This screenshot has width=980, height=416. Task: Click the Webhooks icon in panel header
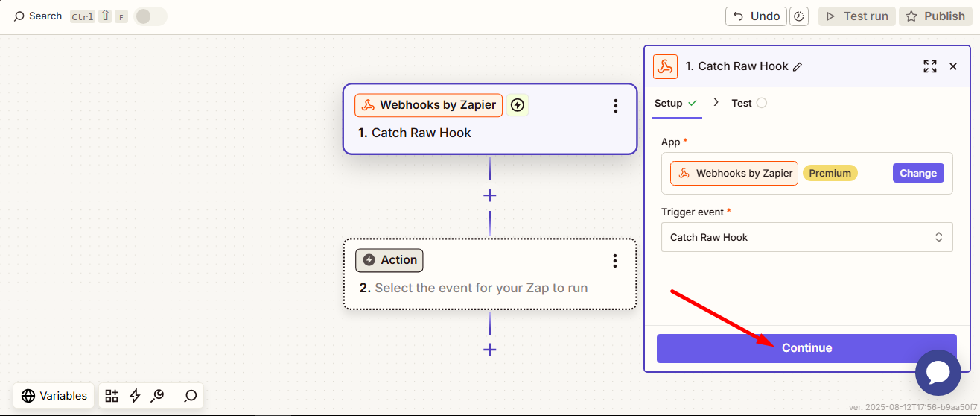[x=665, y=66]
